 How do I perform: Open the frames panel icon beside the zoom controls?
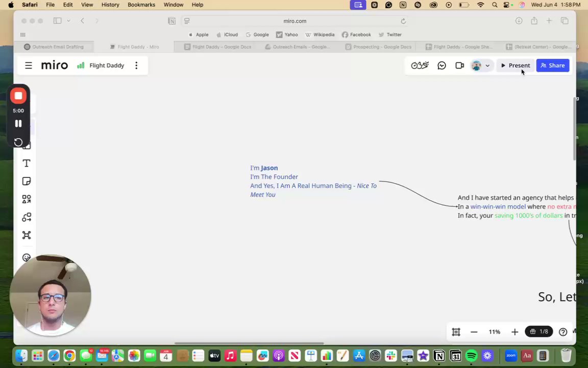click(x=456, y=332)
